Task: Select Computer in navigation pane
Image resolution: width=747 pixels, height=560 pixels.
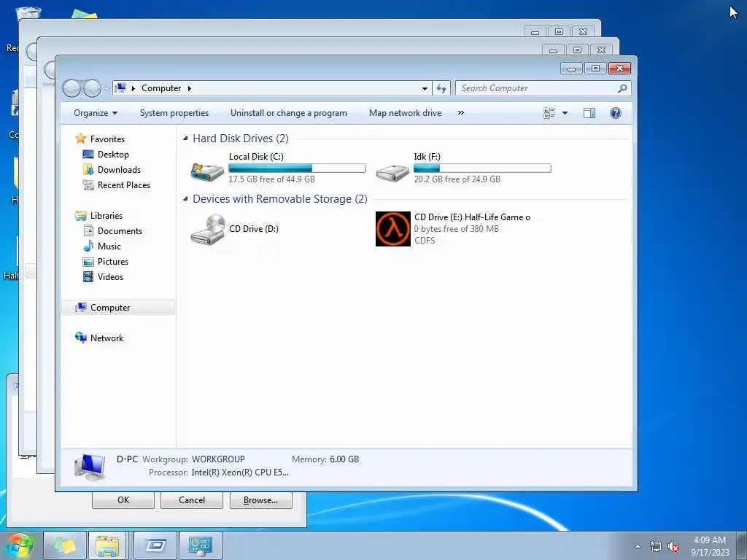Action: click(x=118, y=308)
